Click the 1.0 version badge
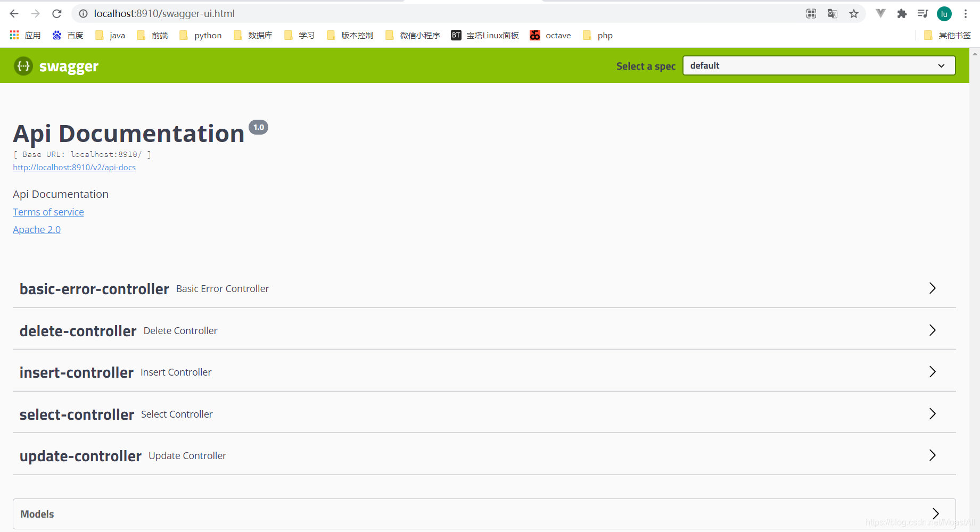Viewport: 980px width, 532px height. (259, 127)
